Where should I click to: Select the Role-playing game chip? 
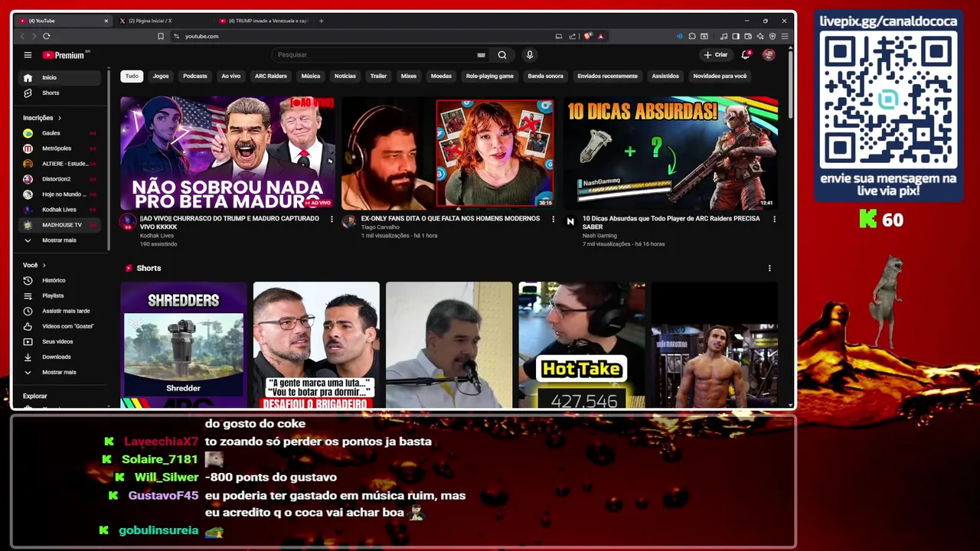pyautogui.click(x=490, y=76)
